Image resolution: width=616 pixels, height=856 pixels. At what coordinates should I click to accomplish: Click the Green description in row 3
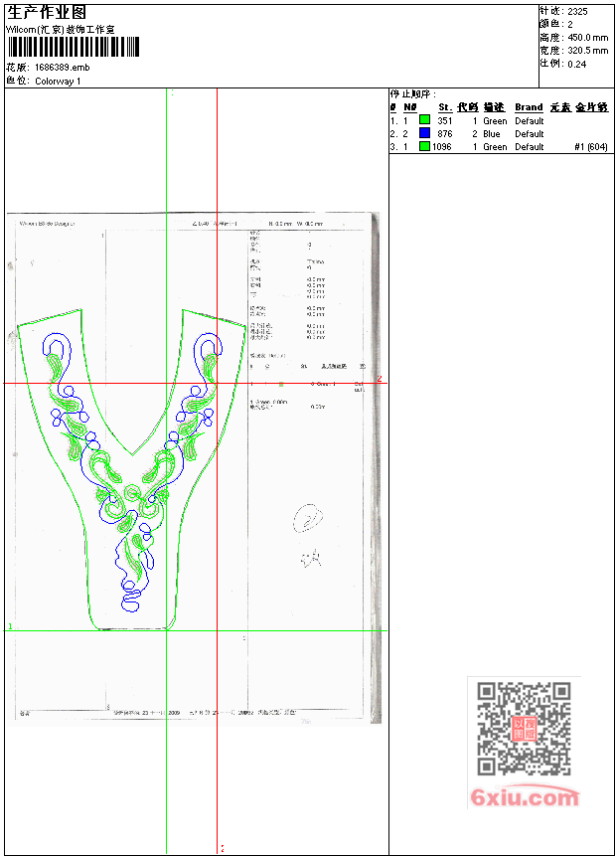coord(495,147)
